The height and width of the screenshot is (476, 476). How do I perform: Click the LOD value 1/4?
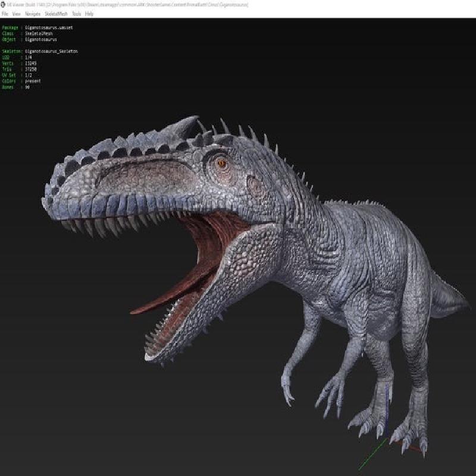28,57
